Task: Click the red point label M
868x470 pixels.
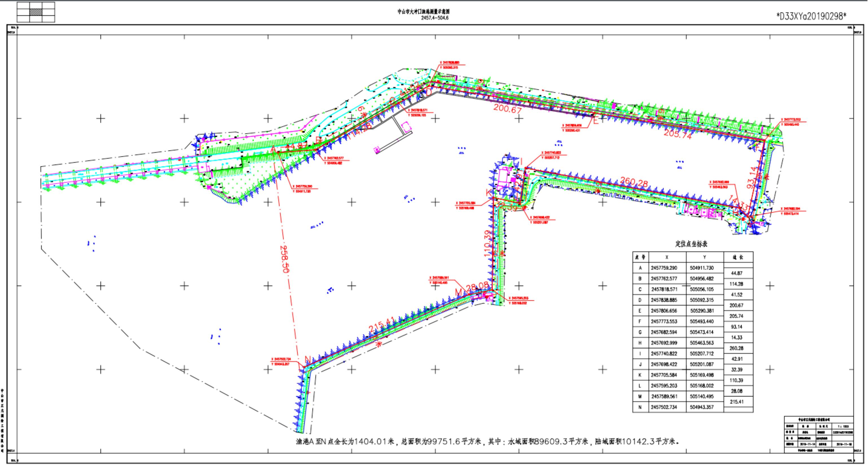Action: [x=459, y=292]
